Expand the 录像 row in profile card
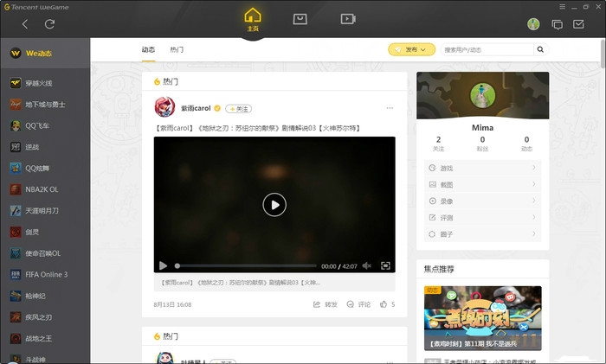The height and width of the screenshot is (364, 606). (483, 201)
